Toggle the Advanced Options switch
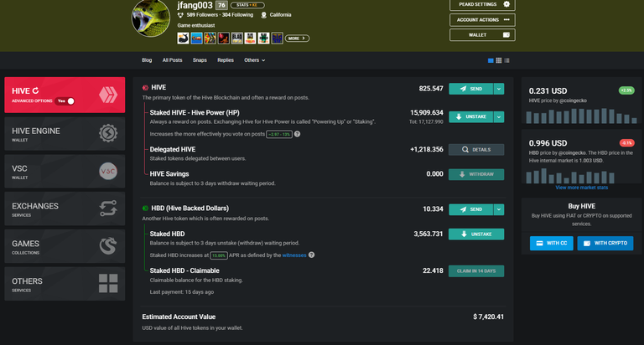The image size is (644, 345). click(65, 101)
